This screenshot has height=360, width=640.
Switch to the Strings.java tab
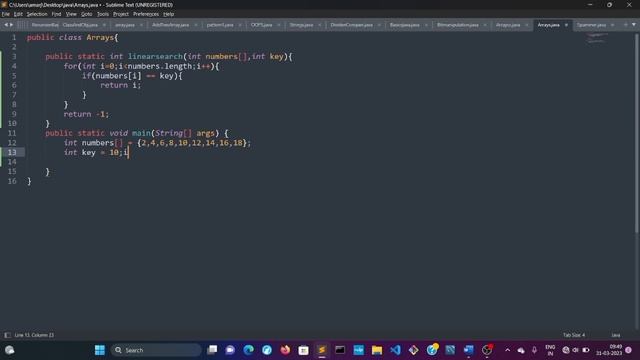point(301,25)
